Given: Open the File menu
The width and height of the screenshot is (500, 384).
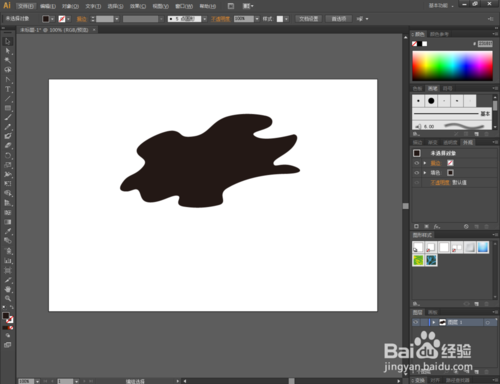Looking at the screenshot, I should coord(26,6).
